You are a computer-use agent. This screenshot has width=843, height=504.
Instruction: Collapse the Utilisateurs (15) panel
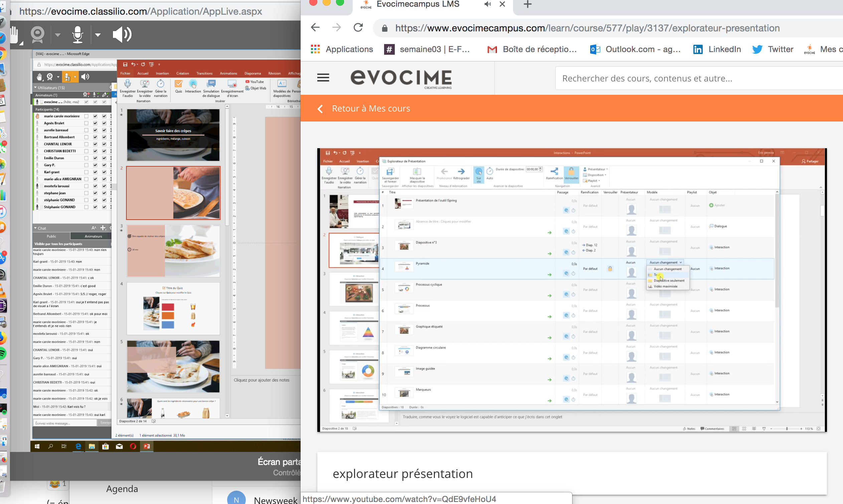pyautogui.click(x=35, y=88)
